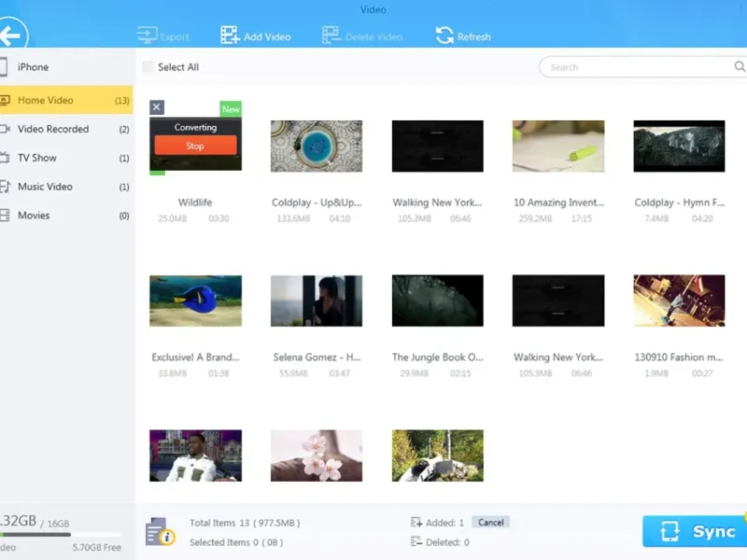This screenshot has height=560, width=747.
Task: Open the Video Recorded category
Action: (66, 129)
